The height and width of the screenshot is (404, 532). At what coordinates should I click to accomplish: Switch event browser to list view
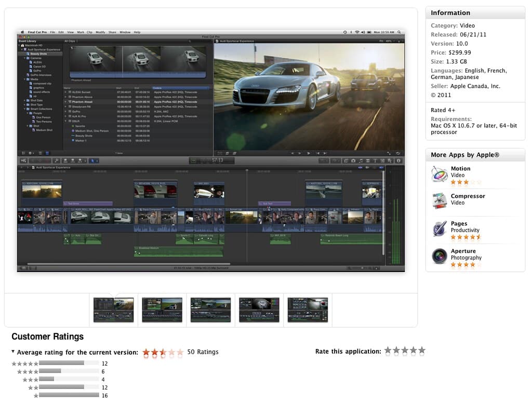coord(47,153)
